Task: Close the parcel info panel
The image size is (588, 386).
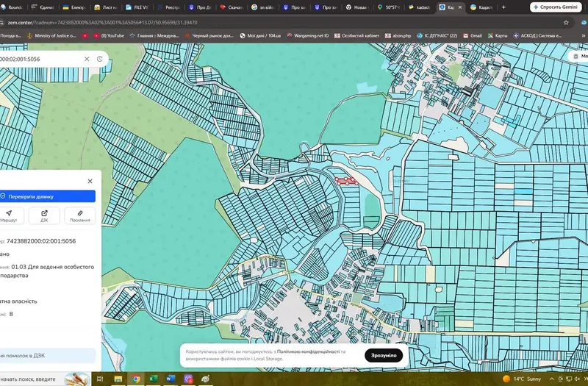Action: click(90, 181)
